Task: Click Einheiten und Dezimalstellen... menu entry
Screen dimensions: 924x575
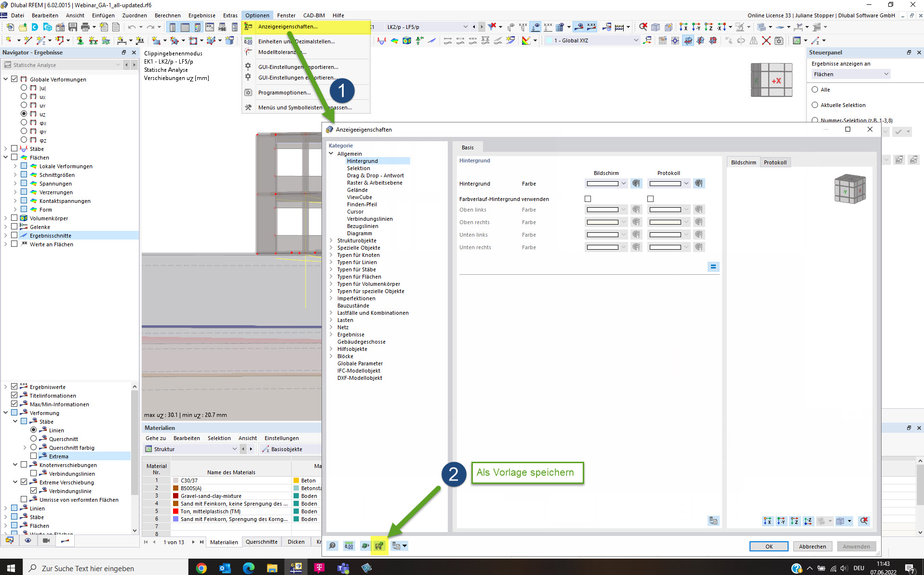Action: pos(296,41)
